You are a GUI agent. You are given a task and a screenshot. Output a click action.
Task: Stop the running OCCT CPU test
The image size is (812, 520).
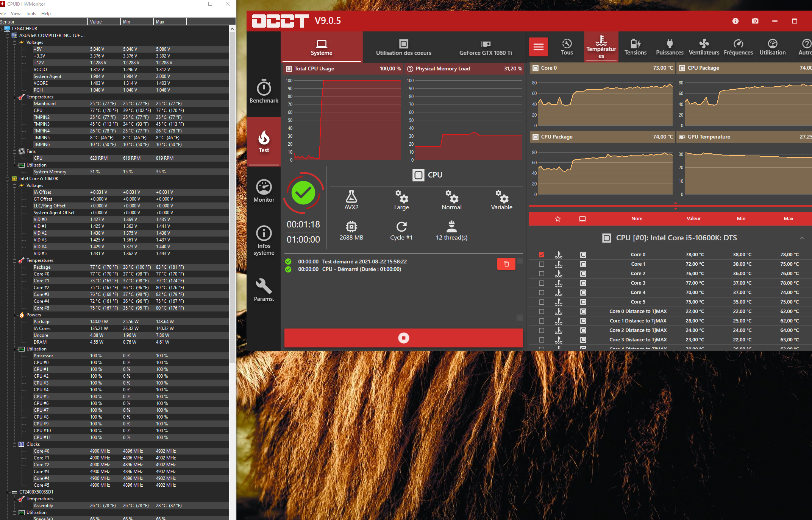403,338
